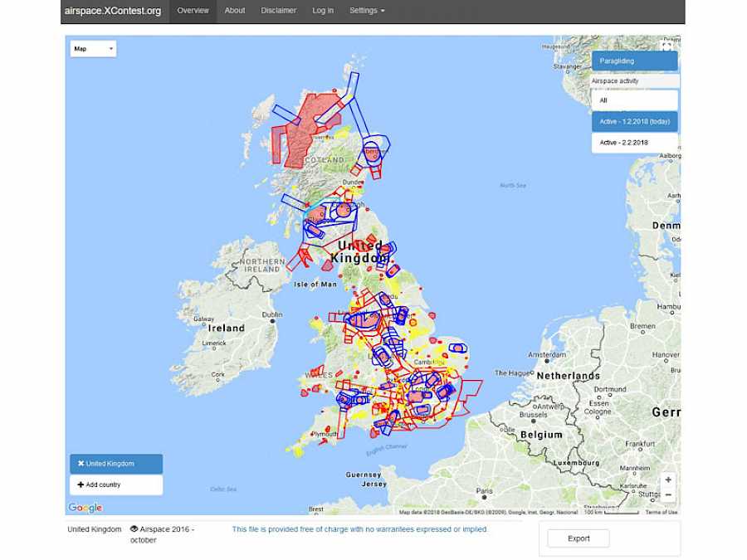Go to the Overview tab
The width and height of the screenshot is (747, 560).
tap(193, 11)
